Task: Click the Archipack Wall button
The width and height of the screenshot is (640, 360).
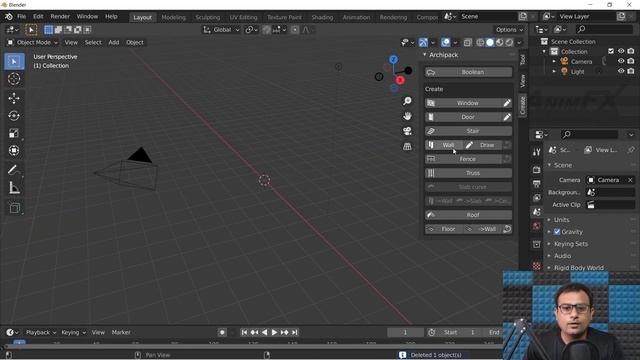Action: pyautogui.click(x=444, y=145)
